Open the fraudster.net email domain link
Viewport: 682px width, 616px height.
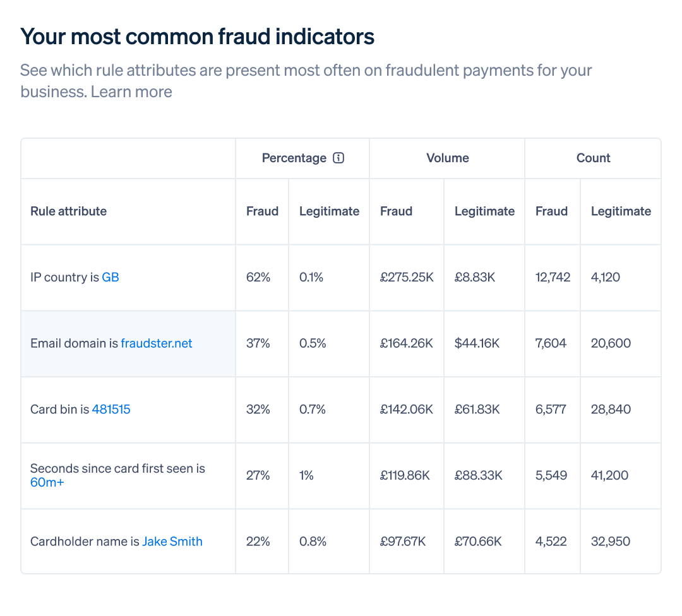pyautogui.click(x=157, y=343)
